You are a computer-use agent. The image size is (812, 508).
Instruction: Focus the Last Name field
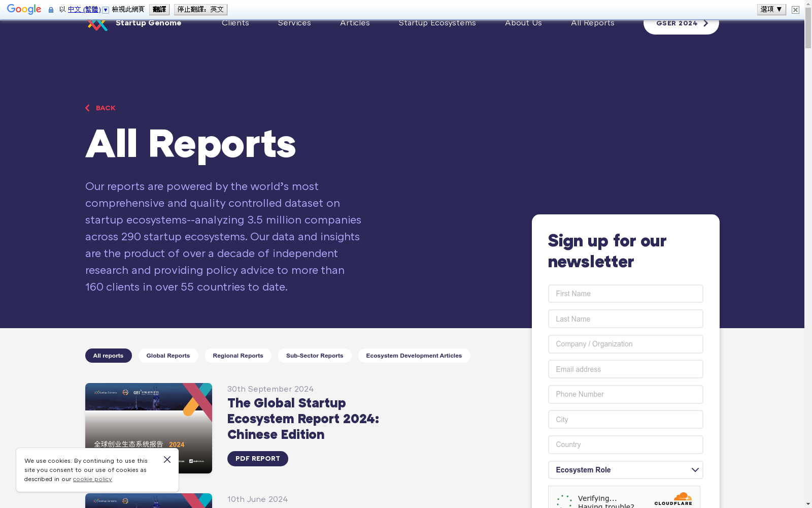click(x=625, y=319)
